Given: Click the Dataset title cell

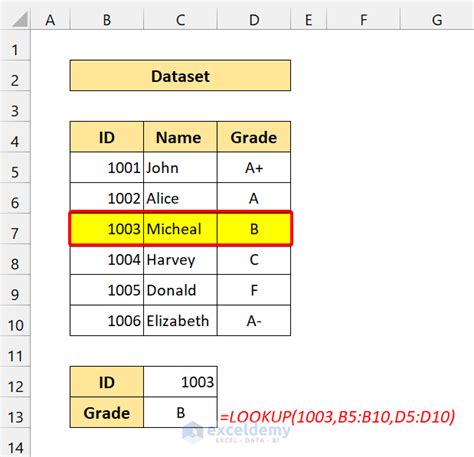Looking at the screenshot, I should pos(180,76).
